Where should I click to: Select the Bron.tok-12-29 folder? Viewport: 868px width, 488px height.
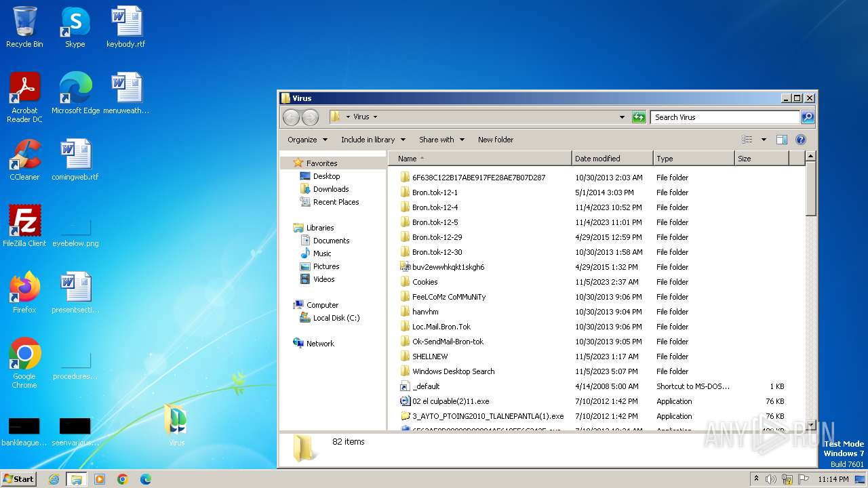point(437,237)
